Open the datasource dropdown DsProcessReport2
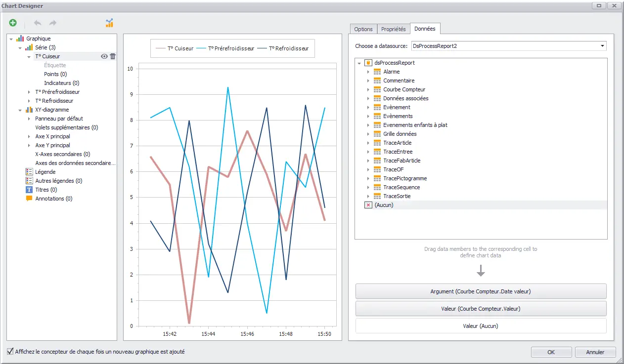 coord(603,46)
